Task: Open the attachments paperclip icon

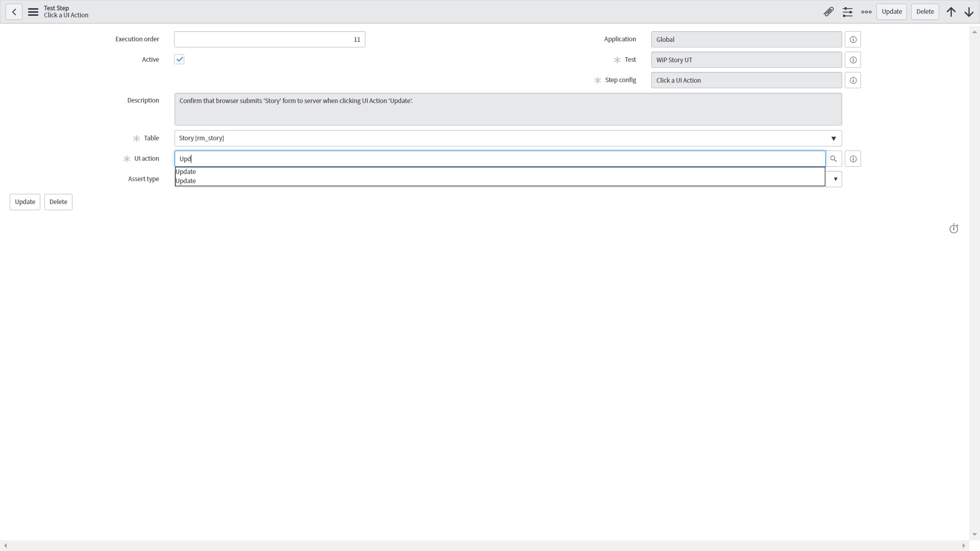Action: [x=828, y=12]
